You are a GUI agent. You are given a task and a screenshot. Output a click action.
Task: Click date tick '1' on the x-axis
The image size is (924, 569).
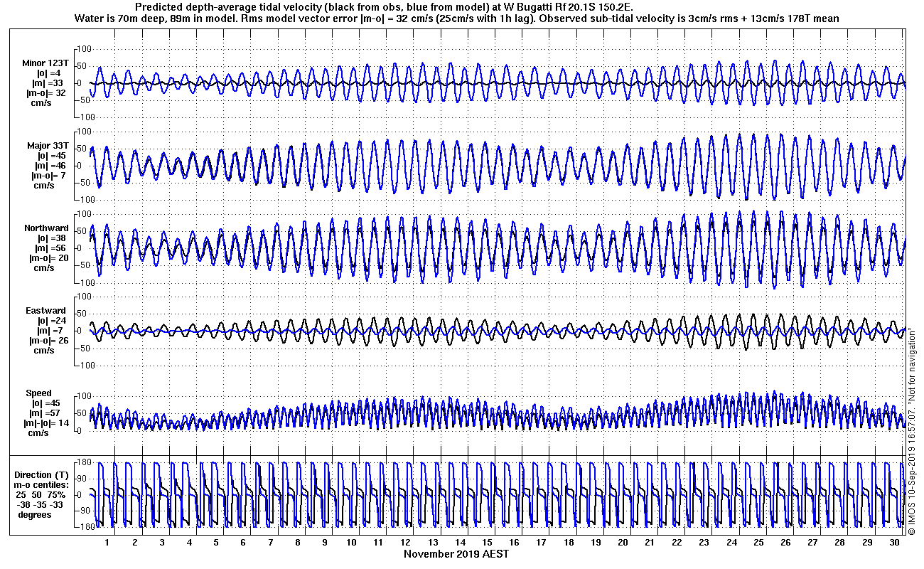click(107, 542)
